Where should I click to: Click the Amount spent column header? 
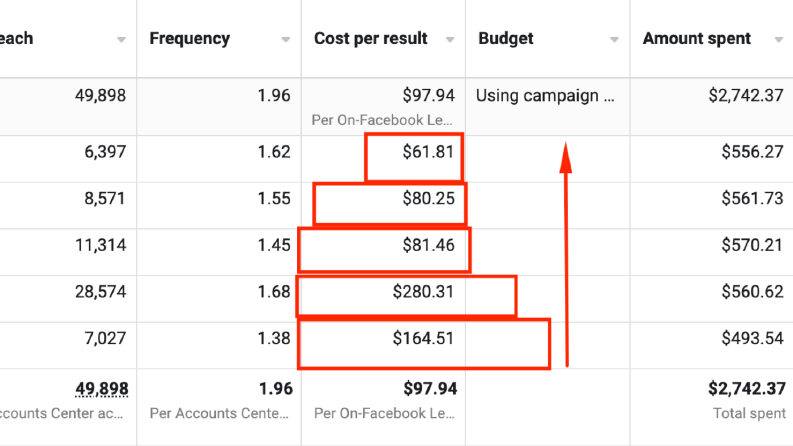697,38
